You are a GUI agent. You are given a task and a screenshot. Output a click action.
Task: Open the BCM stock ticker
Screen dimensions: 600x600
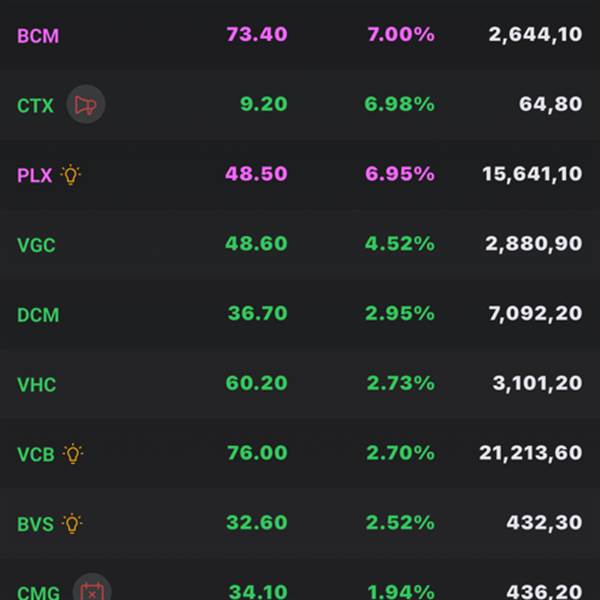[x=38, y=35]
